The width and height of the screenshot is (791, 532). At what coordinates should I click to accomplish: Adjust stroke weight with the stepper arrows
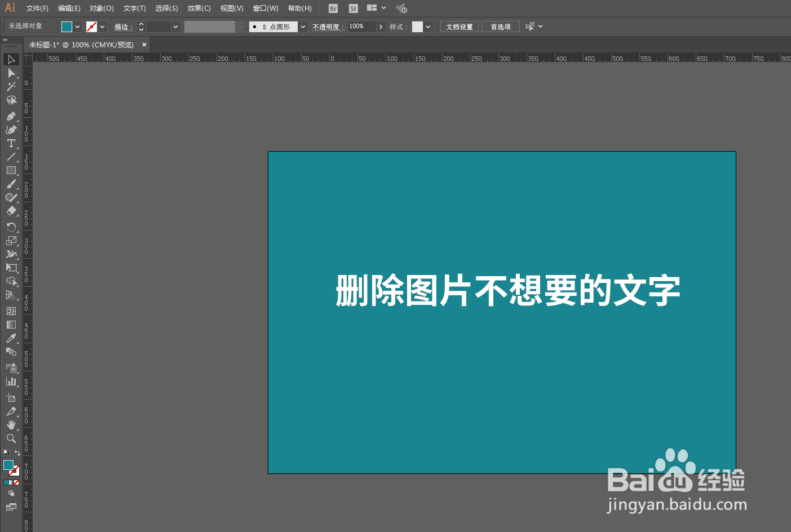[x=141, y=26]
